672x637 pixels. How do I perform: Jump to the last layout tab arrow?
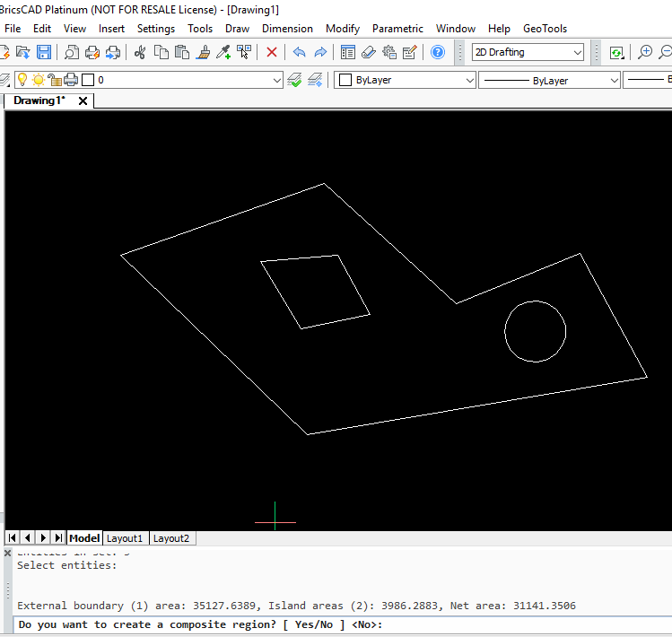58,538
